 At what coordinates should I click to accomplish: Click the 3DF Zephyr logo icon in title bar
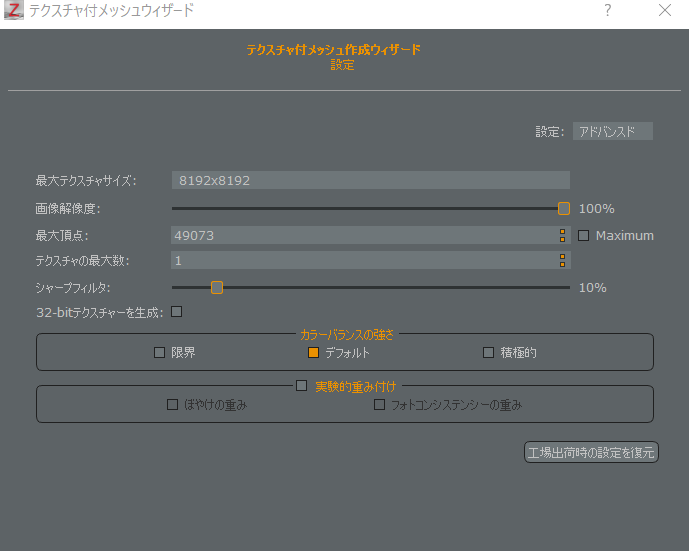click(x=13, y=11)
